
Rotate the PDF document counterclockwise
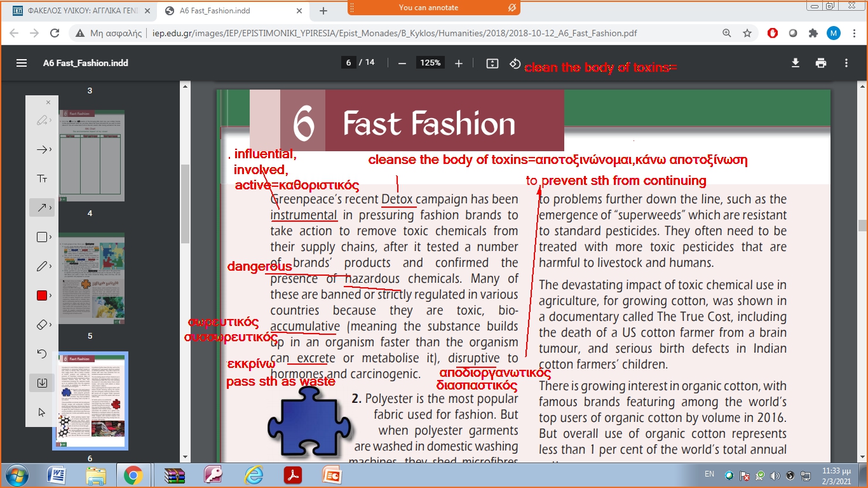515,63
